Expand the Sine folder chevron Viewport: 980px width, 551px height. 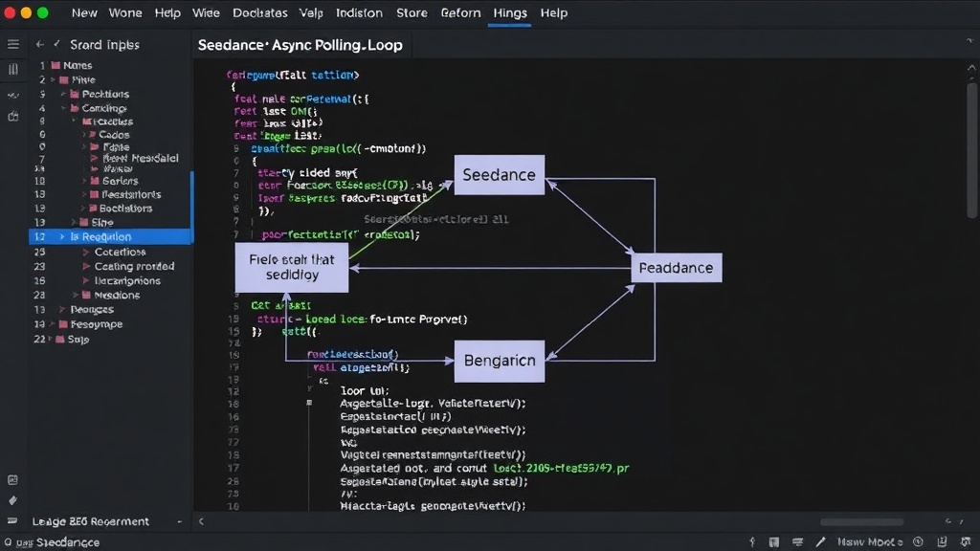click(x=74, y=222)
